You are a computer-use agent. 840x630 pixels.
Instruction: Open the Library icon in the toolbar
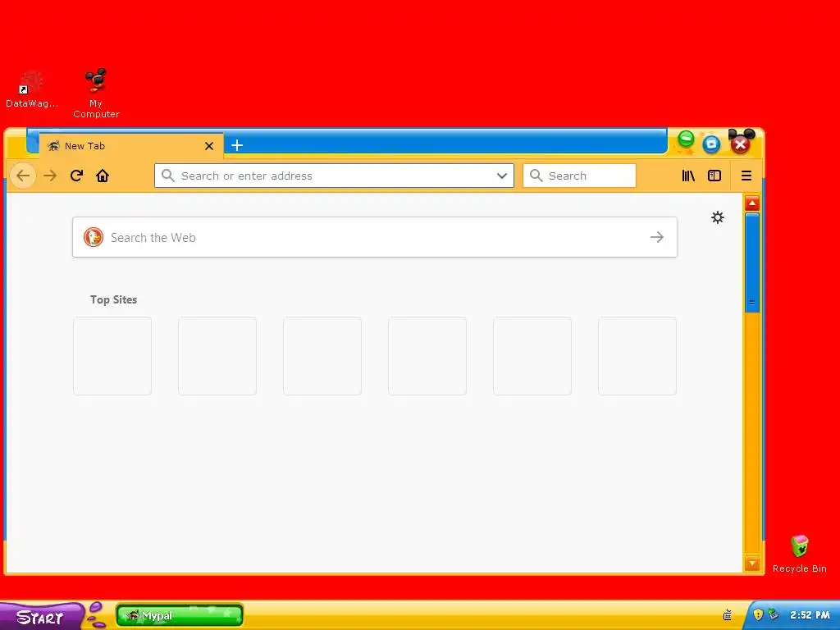[688, 176]
